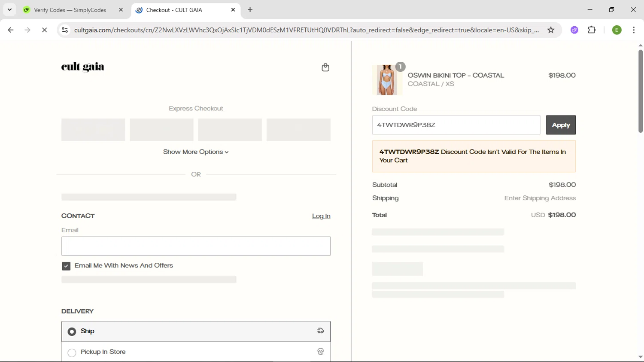The image size is (644, 362).
Task: Switch to Checkout CULT GAIA tab
Action: click(185, 10)
